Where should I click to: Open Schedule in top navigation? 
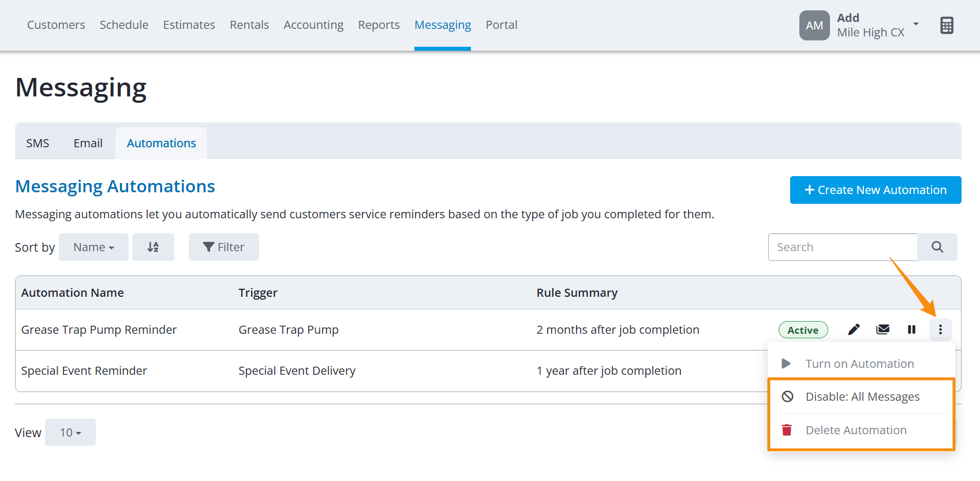(124, 25)
